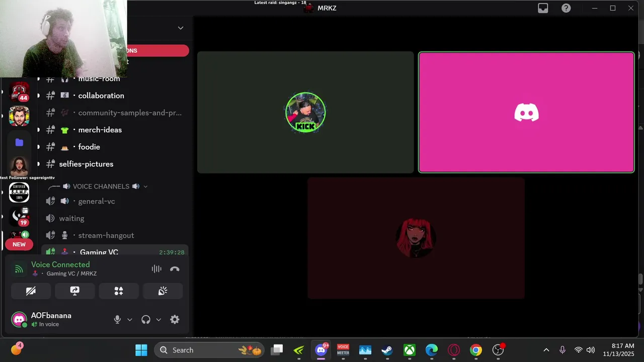Open the B.A.M.F. certified server icon
Viewport: 644px width, 362px height.
pyautogui.click(x=19, y=193)
